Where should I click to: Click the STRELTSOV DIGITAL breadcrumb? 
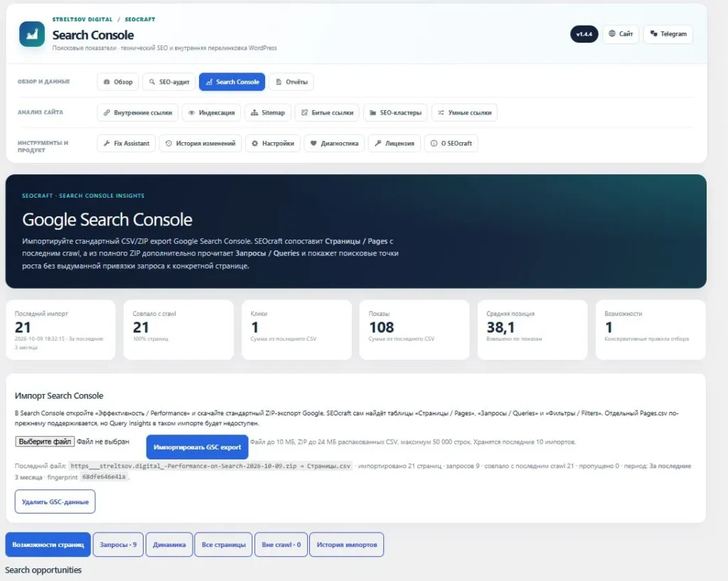82,19
